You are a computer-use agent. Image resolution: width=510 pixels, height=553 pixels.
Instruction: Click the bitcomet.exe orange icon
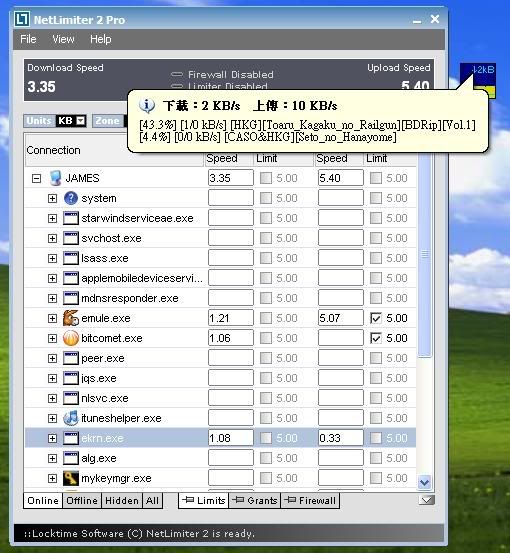pyautogui.click(x=71, y=338)
